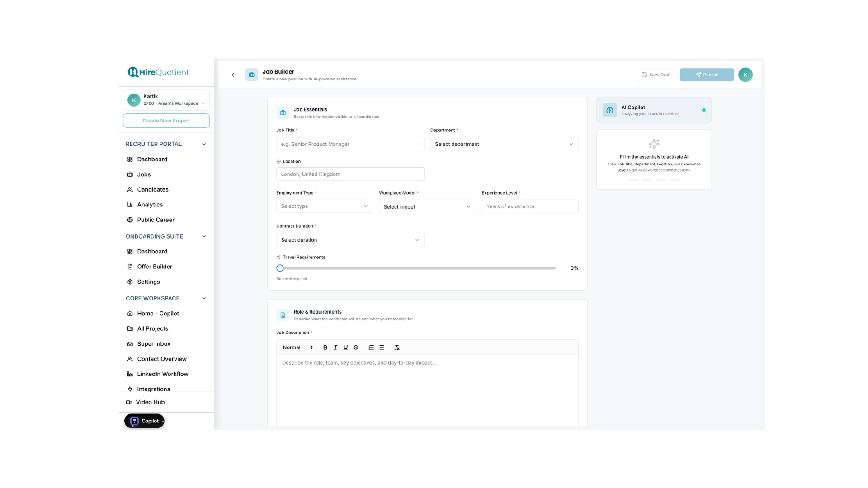Open the Workplace Model dropdown
The width and height of the screenshot is (868, 488).
pos(427,206)
